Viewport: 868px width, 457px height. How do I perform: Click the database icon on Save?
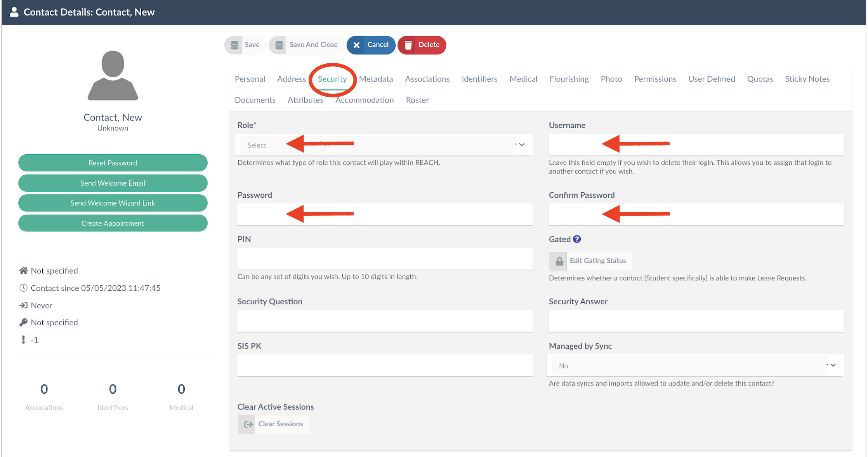(234, 45)
